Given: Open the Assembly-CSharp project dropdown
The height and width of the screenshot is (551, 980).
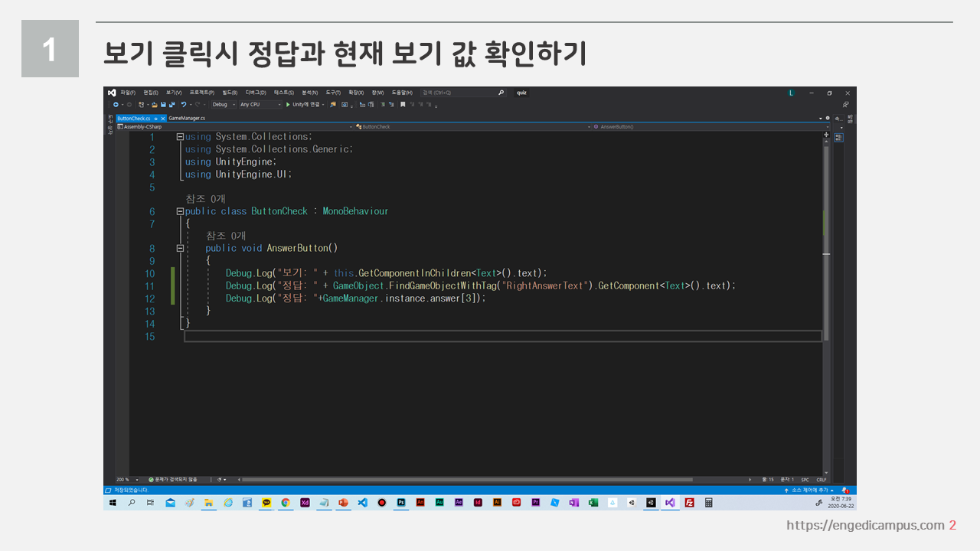Looking at the screenshot, I should pos(235,127).
